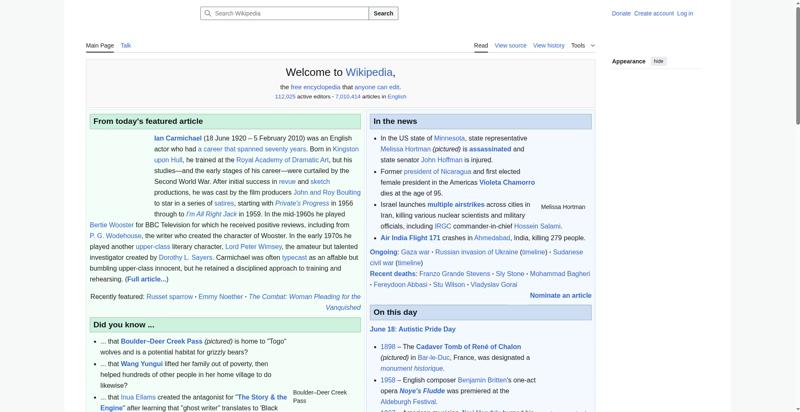Switch to the Talk tab
Viewport: 800px width, 412px height.
coord(126,45)
